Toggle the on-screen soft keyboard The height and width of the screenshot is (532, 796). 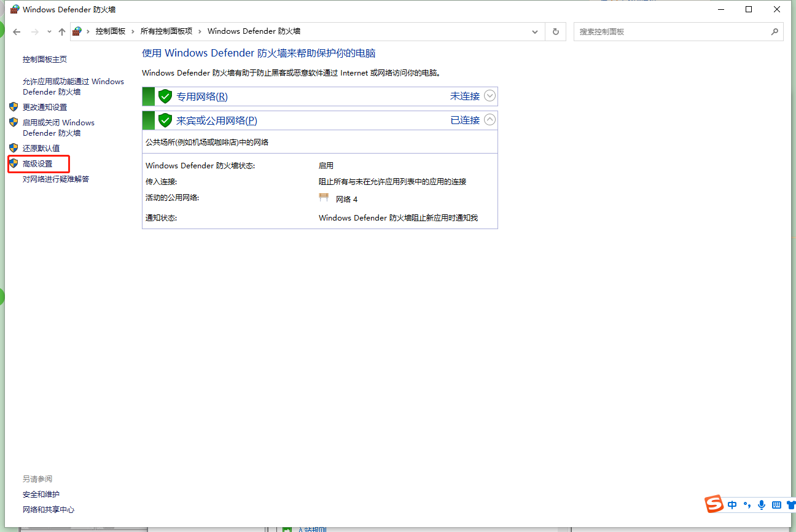click(775, 504)
